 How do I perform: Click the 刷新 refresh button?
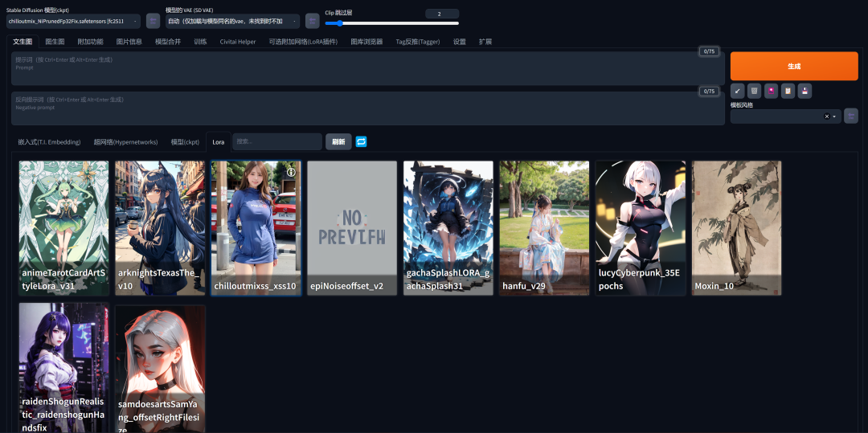(338, 142)
